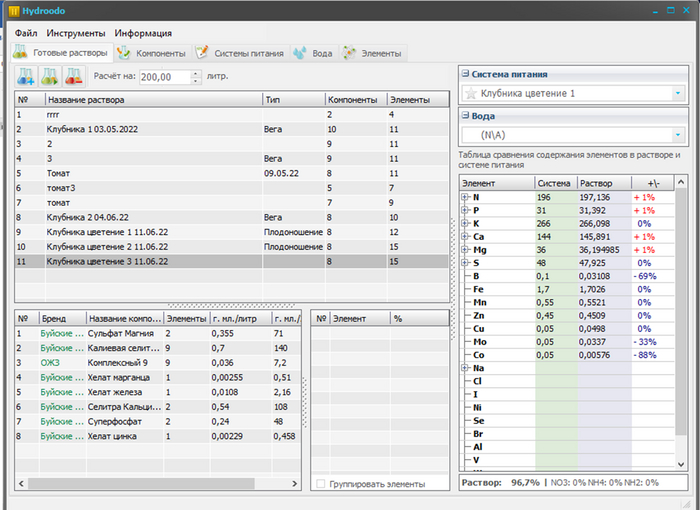Screen dimensions: 700x510
Task: Switch to the Системы питания tab
Action: pos(240,53)
